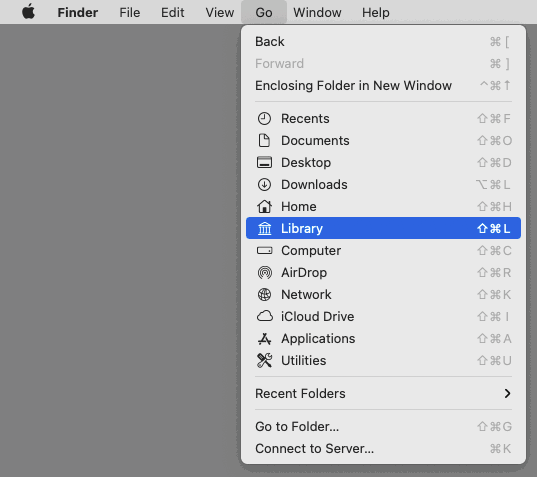Click the Utilities tools icon
The height and width of the screenshot is (477, 537).
pos(264,361)
